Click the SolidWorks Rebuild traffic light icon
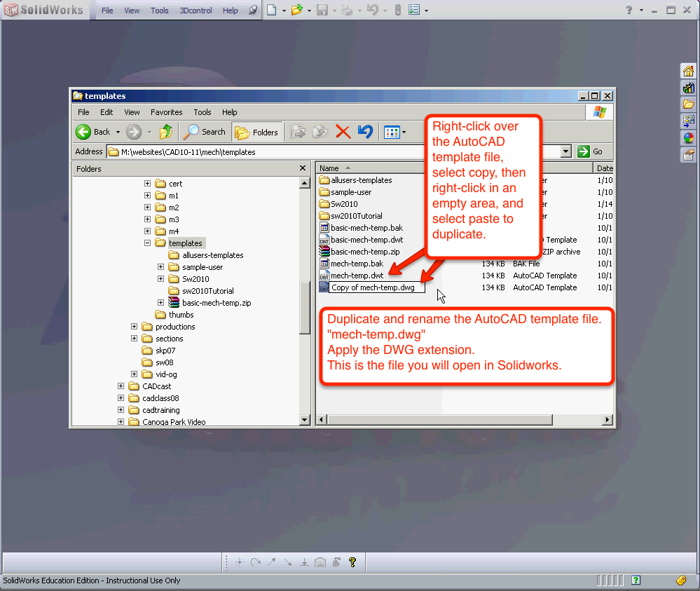 click(x=398, y=10)
